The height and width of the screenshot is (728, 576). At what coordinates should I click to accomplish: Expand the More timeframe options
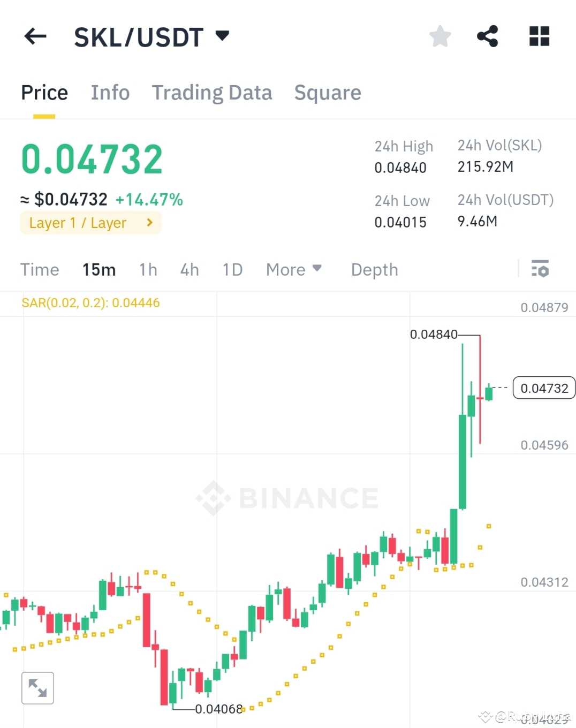coord(294,269)
